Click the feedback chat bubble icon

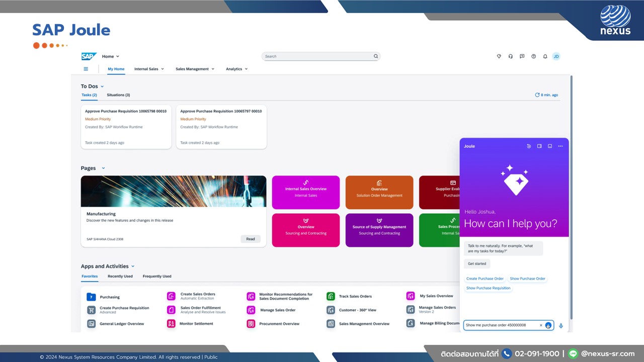(522, 56)
